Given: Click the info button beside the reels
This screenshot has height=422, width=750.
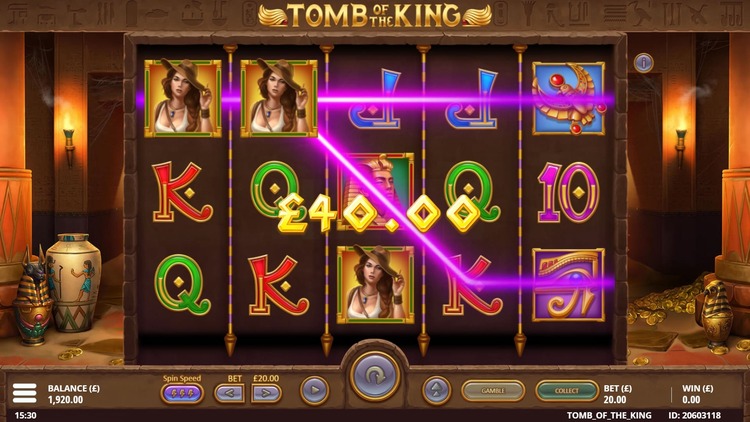Looking at the screenshot, I should tap(643, 63).
